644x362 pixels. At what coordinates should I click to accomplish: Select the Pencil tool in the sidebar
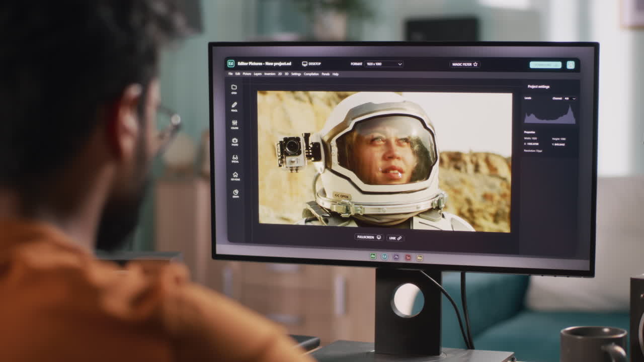pyautogui.click(x=233, y=105)
